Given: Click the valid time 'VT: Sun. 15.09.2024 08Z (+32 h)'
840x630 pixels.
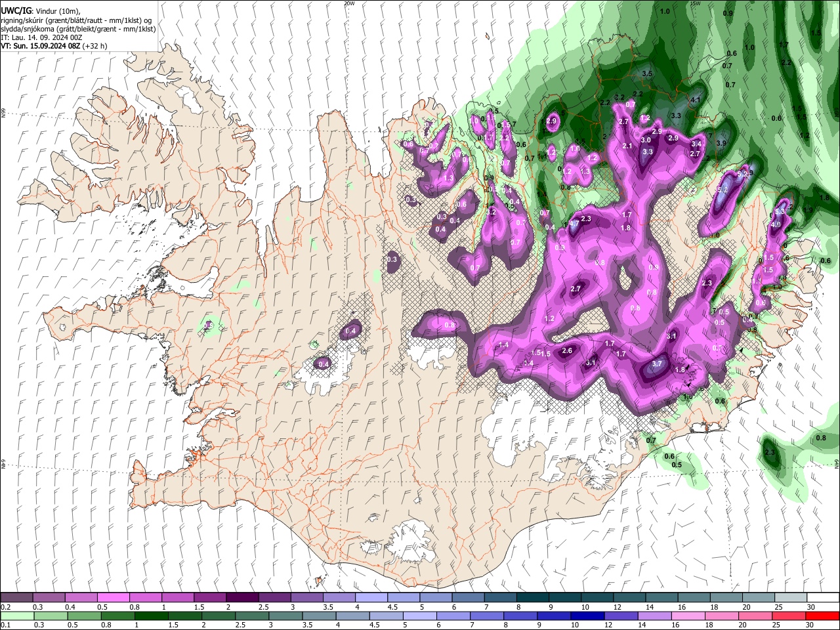Looking at the screenshot, I should point(54,46).
